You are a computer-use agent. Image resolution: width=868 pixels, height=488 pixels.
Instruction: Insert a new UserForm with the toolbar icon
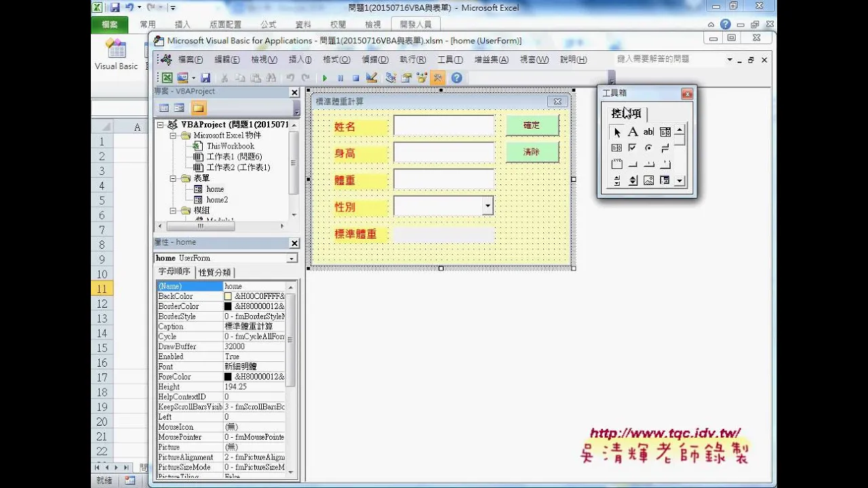tap(182, 78)
